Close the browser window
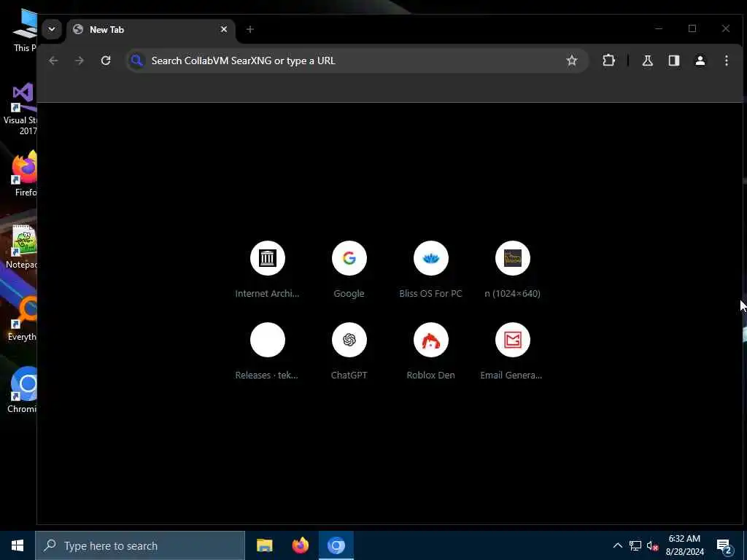The height and width of the screenshot is (560, 747). tap(726, 28)
